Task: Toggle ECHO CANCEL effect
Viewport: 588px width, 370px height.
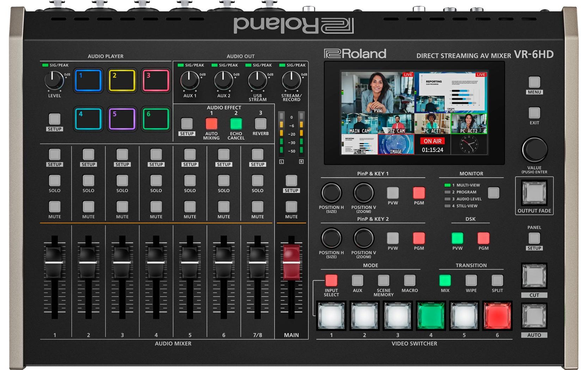Action: (236, 123)
